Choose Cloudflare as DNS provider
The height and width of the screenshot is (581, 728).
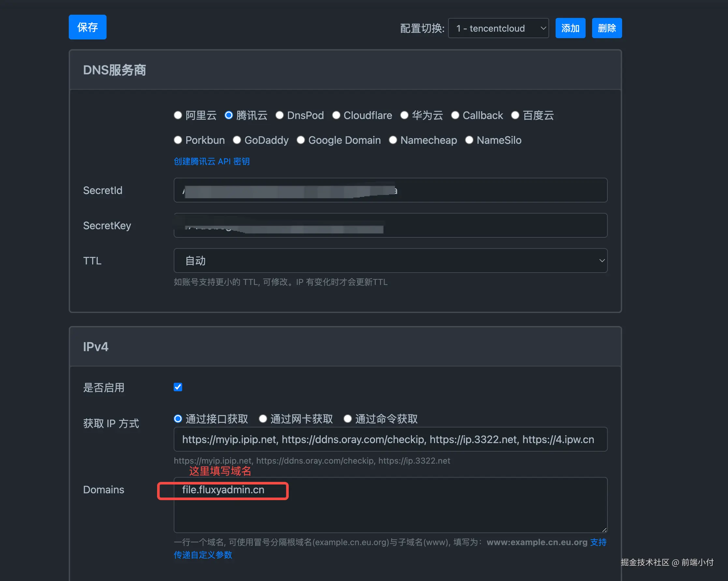(336, 115)
